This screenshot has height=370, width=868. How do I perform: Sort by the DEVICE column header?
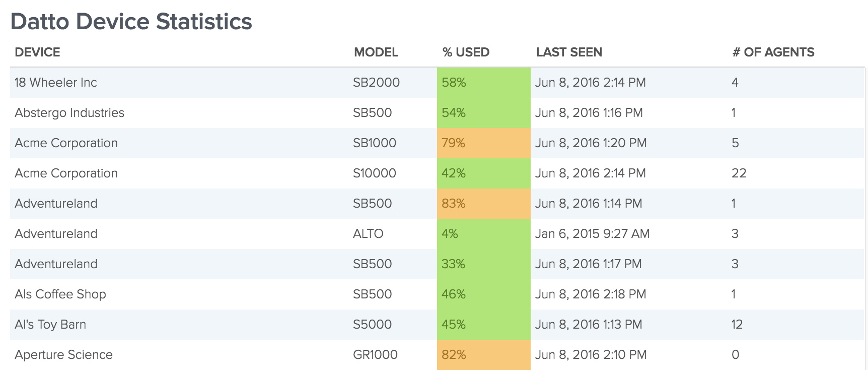tap(37, 52)
